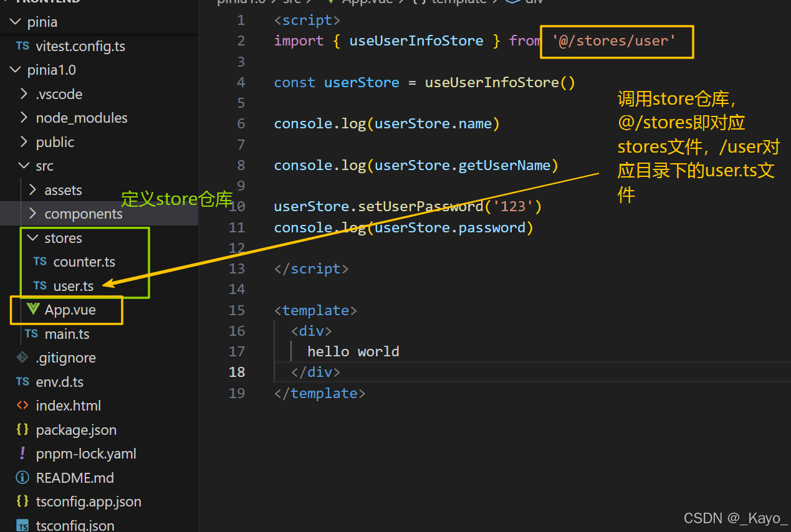Collapse the pinia folder chevron

click(x=16, y=22)
